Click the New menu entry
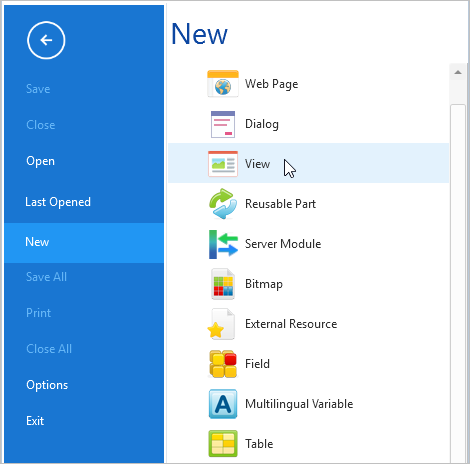The height and width of the screenshot is (464, 470). 84,242
